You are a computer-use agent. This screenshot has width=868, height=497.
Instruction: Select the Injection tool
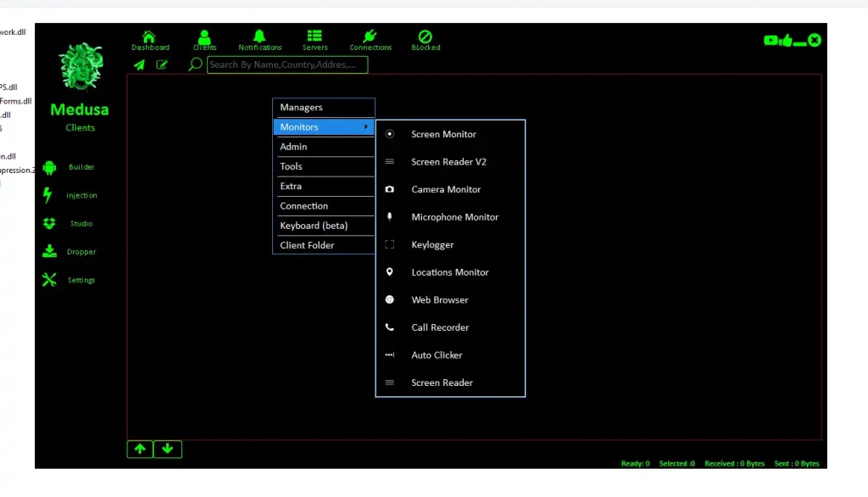click(x=73, y=195)
